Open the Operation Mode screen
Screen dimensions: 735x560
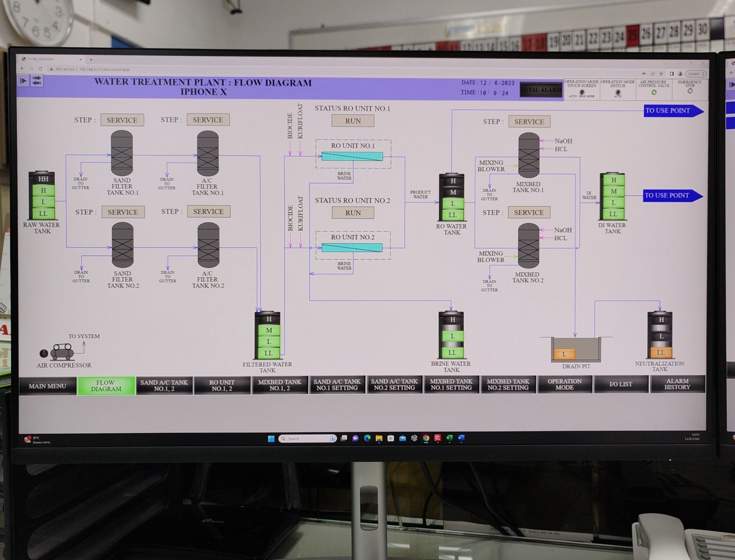click(x=565, y=384)
